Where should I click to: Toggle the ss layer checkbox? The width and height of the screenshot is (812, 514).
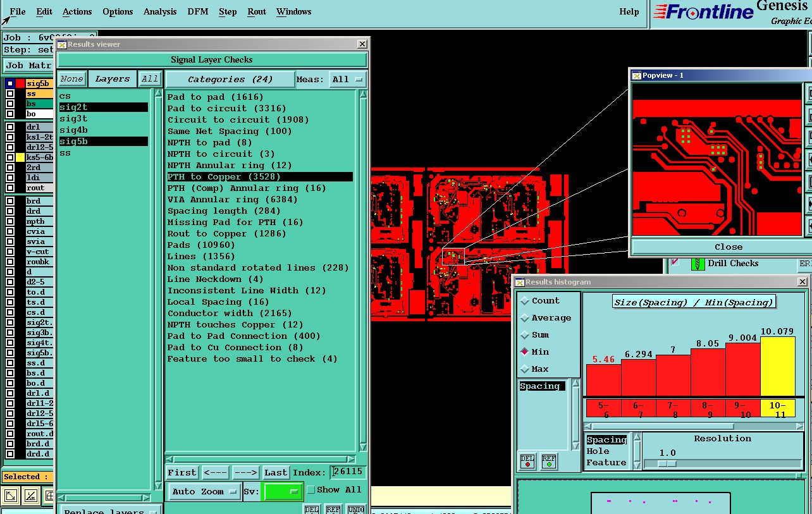(x=10, y=94)
